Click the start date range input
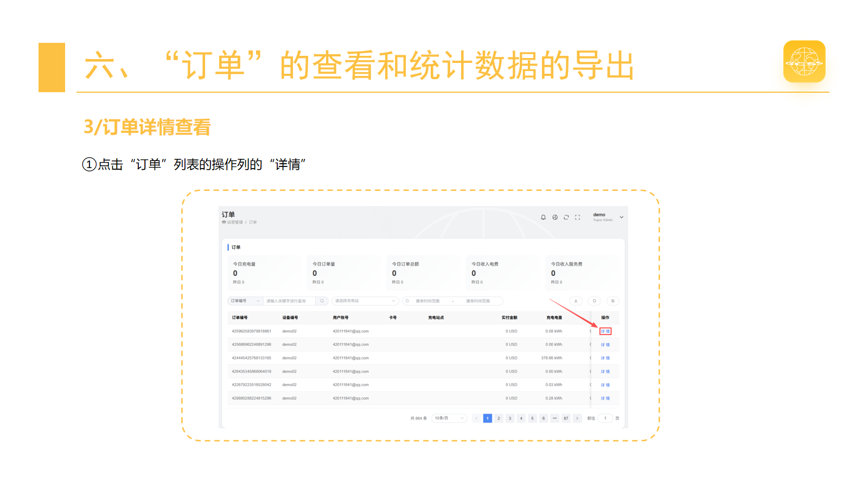This screenshot has height=488, width=868. (428, 301)
